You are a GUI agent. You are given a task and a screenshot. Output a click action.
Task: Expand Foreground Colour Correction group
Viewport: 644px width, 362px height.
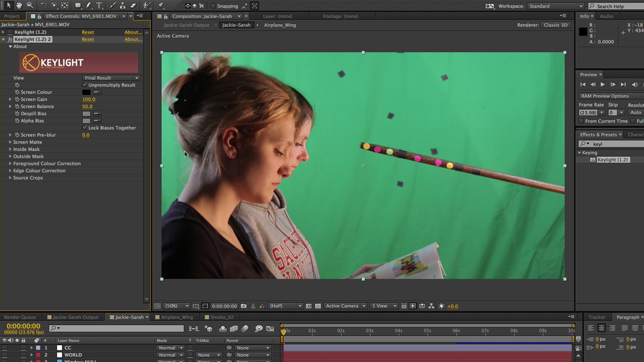(x=10, y=164)
